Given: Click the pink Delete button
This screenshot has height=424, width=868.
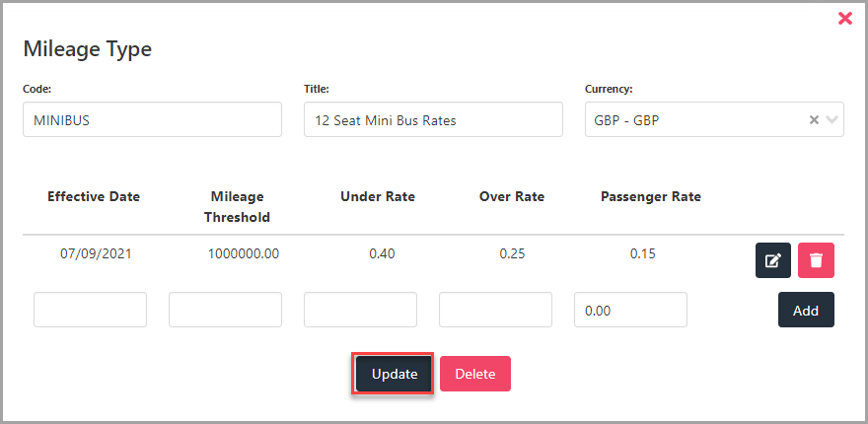Looking at the screenshot, I should coord(475,374).
